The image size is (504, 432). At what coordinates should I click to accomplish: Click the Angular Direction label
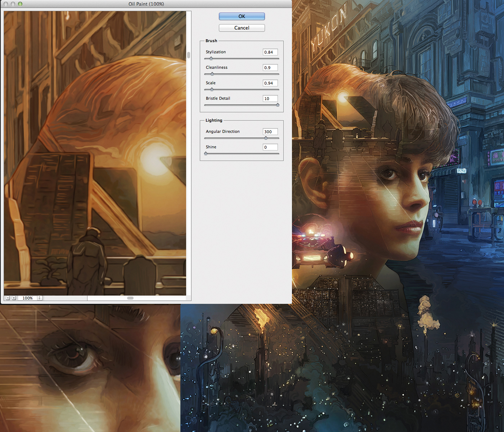(x=222, y=132)
